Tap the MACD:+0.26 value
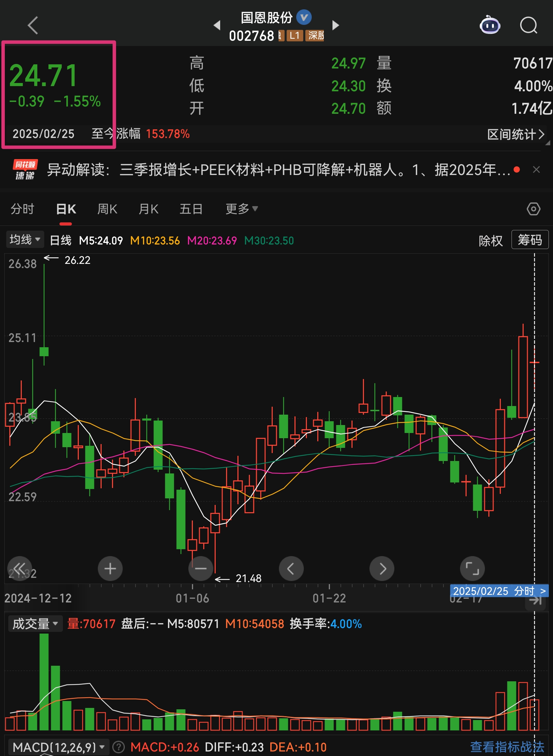Screen dimensions: 553x756 click(x=165, y=747)
